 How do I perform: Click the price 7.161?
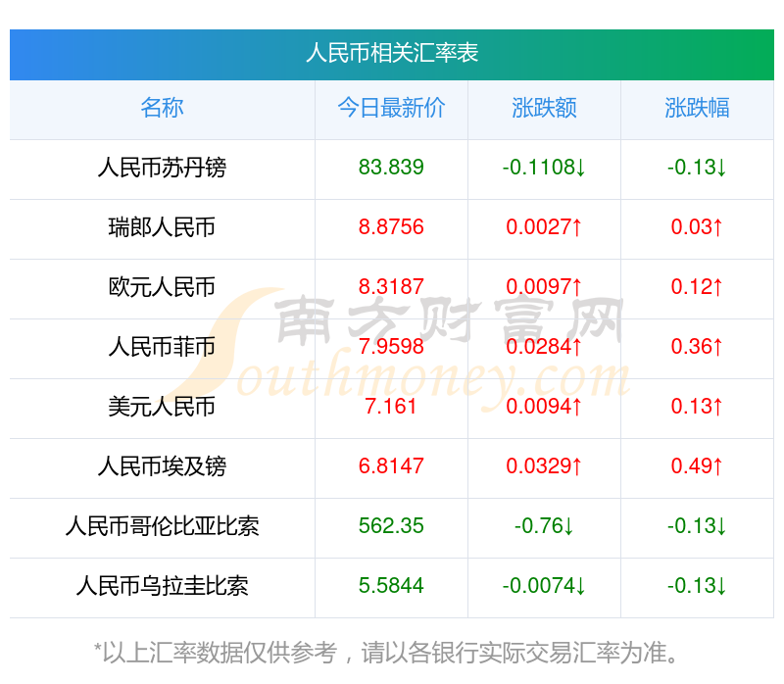click(x=391, y=406)
